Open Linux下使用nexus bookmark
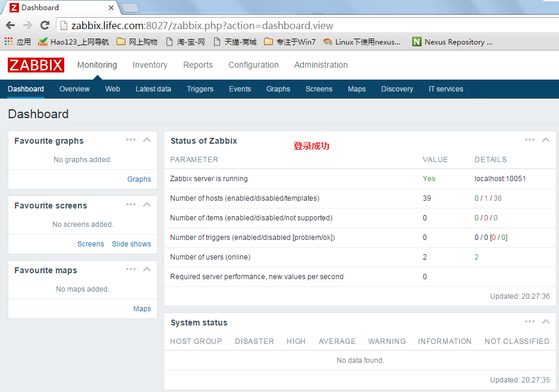Viewport: 559px width, 392px height. tap(362, 42)
